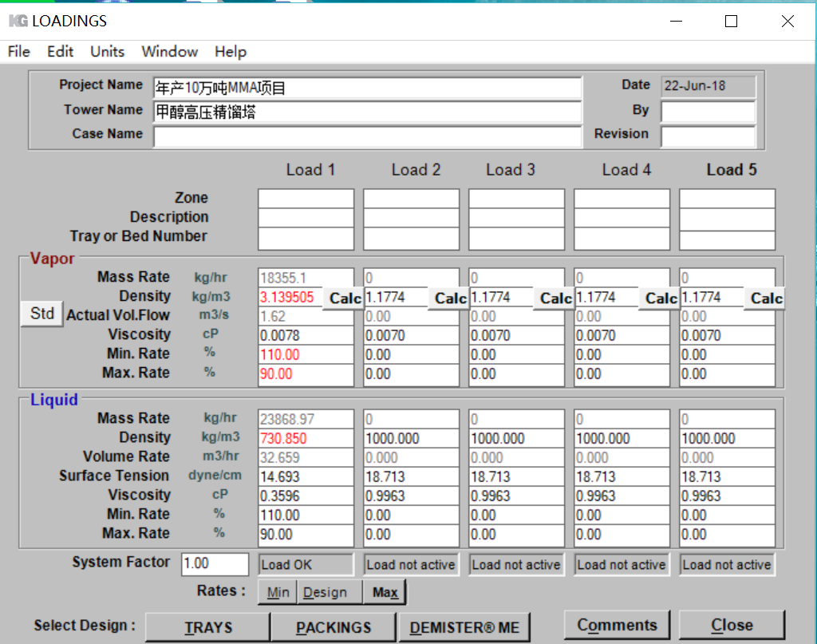Click vapor mass rate value 18355.1

click(x=306, y=278)
